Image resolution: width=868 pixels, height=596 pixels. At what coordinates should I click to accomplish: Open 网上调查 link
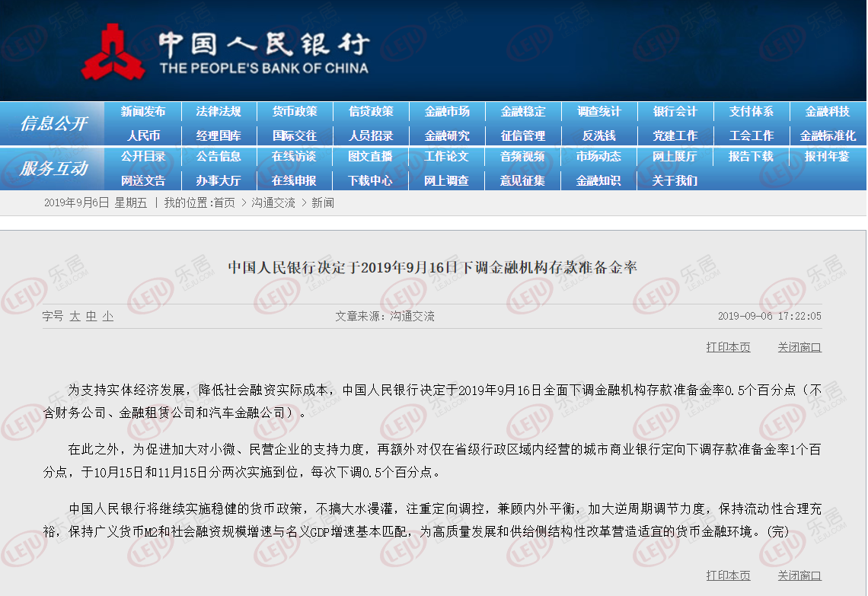[x=446, y=180]
